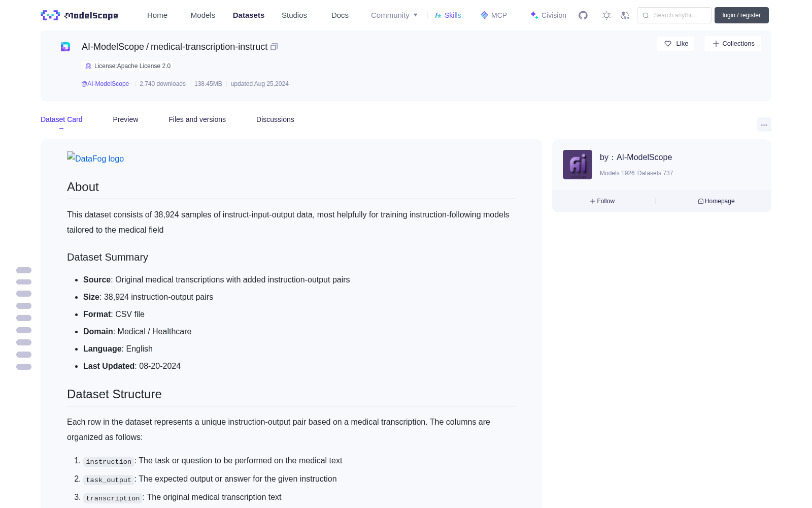Copy the dataset name with the copy icon
The height and width of the screenshot is (508, 812).
(x=274, y=47)
